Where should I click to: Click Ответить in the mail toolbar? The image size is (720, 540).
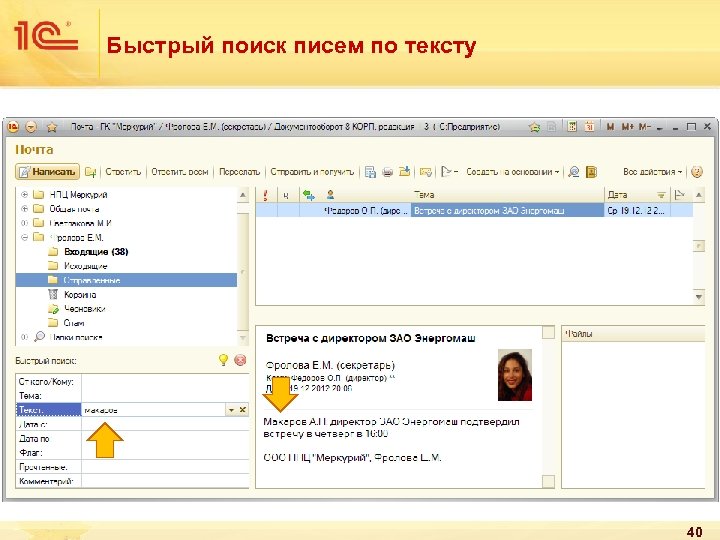[123, 172]
